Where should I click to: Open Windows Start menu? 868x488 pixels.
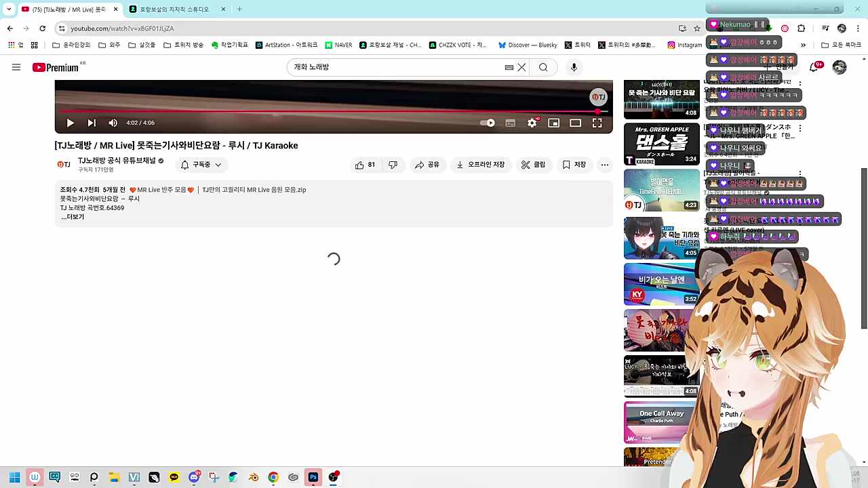(14, 477)
